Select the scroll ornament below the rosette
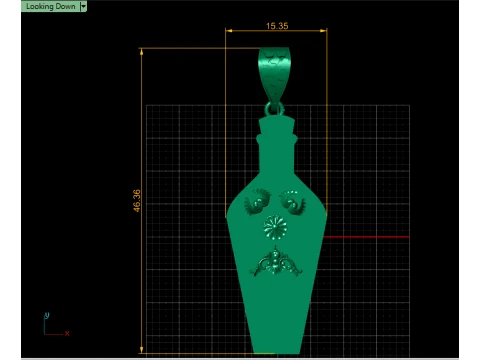The width and height of the screenshot is (480, 360). 276,262
